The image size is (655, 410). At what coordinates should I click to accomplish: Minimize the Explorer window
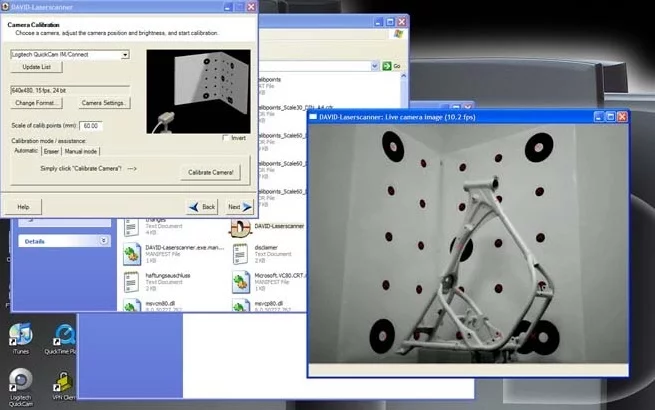coord(378,22)
